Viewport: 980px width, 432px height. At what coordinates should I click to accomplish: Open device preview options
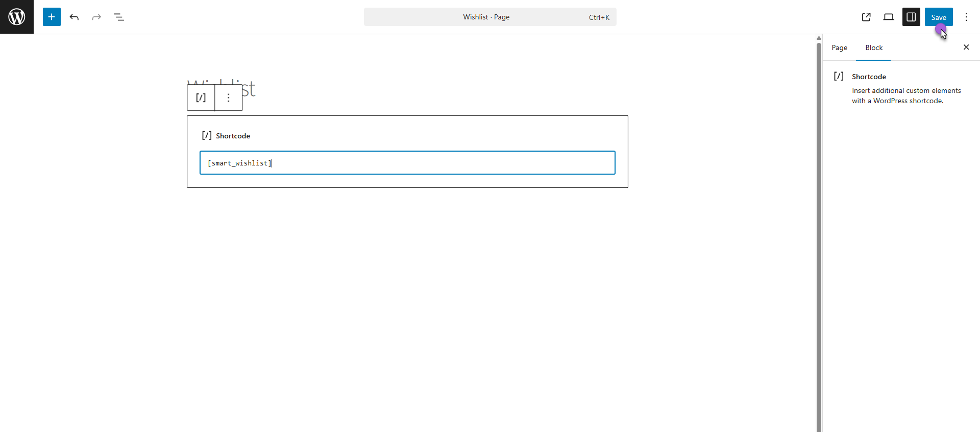pos(889,17)
